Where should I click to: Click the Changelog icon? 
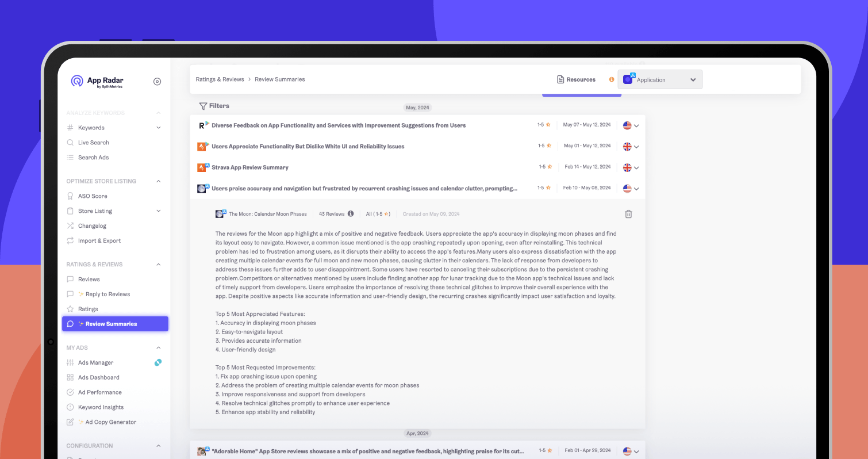click(70, 226)
